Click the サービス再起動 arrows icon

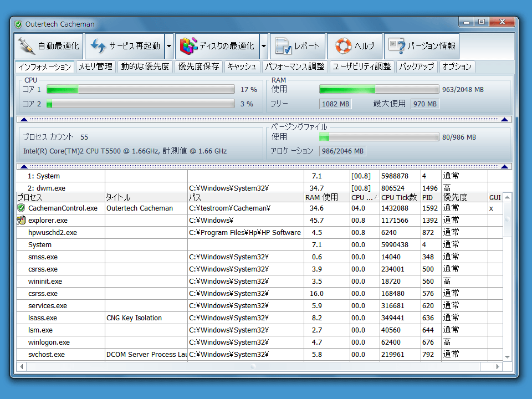coord(99,46)
